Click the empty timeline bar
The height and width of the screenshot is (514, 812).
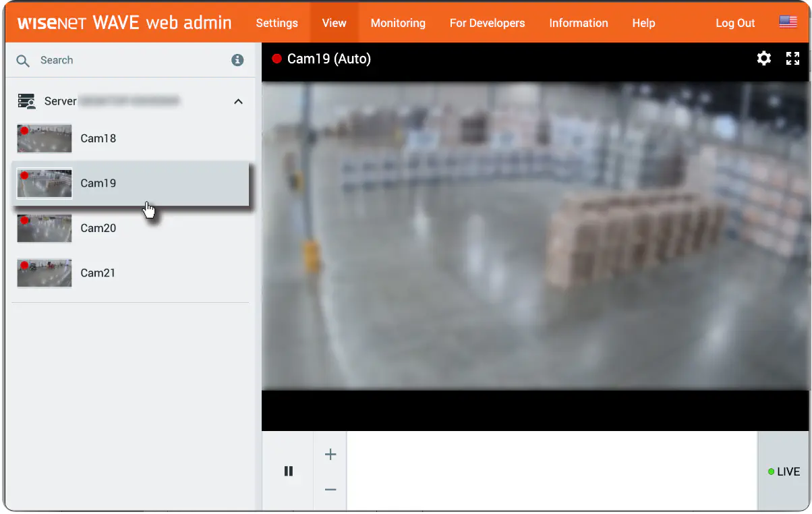(552, 471)
